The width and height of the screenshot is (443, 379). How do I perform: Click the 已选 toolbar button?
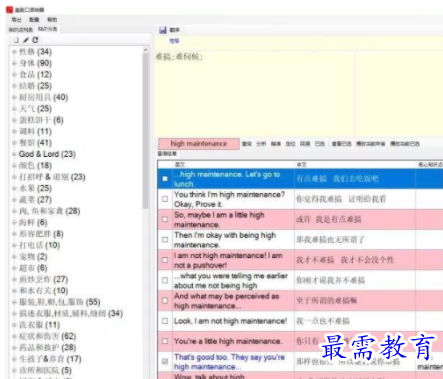tap(320, 144)
